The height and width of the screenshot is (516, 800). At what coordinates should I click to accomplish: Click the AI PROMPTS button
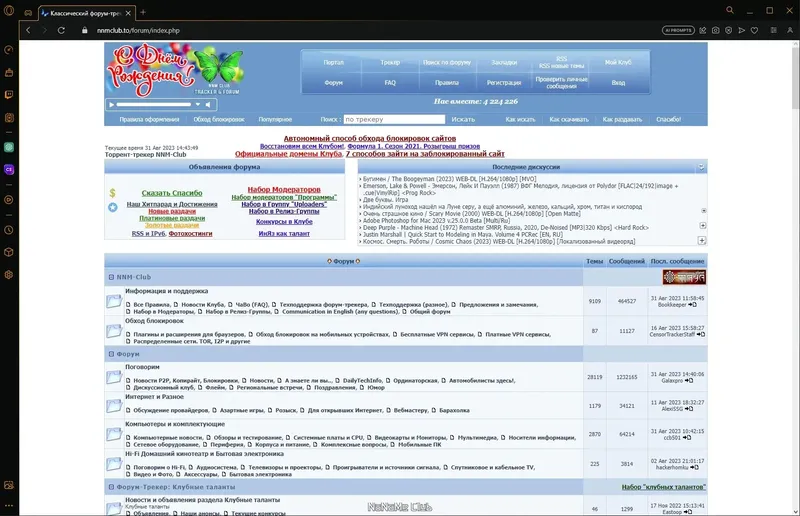click(x=678, y=30)
